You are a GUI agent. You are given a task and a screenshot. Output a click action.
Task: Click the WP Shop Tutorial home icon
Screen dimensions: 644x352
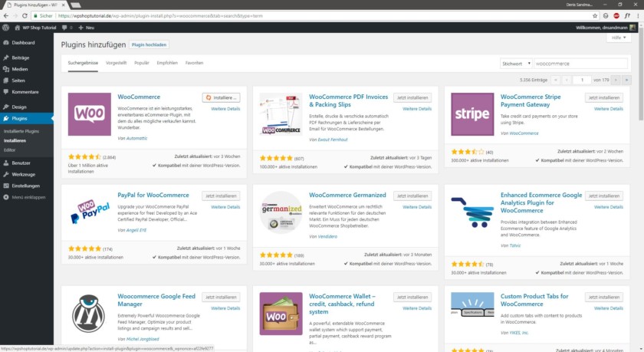pos(17,27)
